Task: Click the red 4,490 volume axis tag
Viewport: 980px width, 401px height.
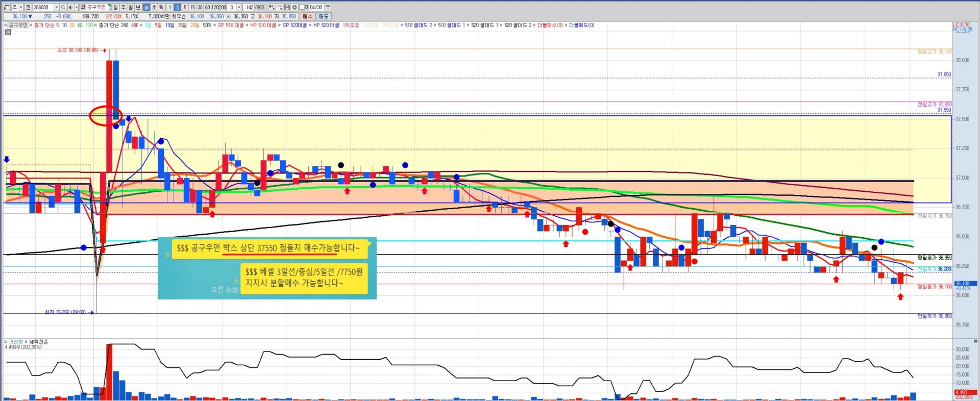Action: 965,392
